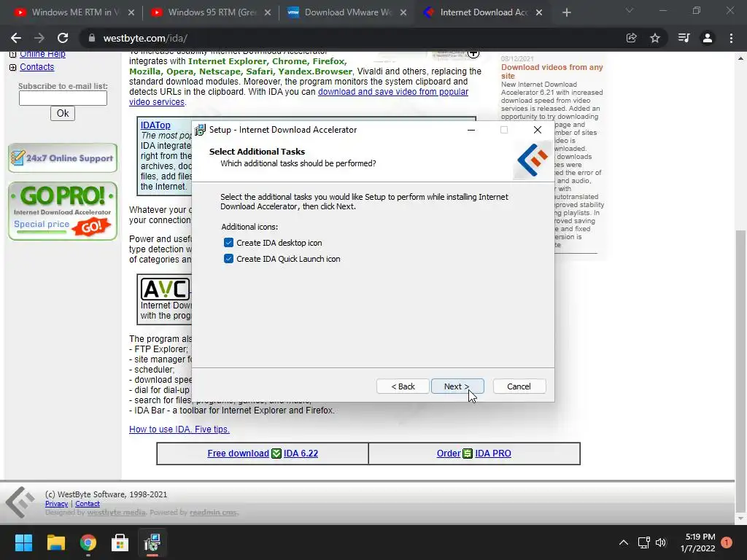Open a new browser tab
The height and width of the screenshot is (560, 747).
tap(566, 12)
